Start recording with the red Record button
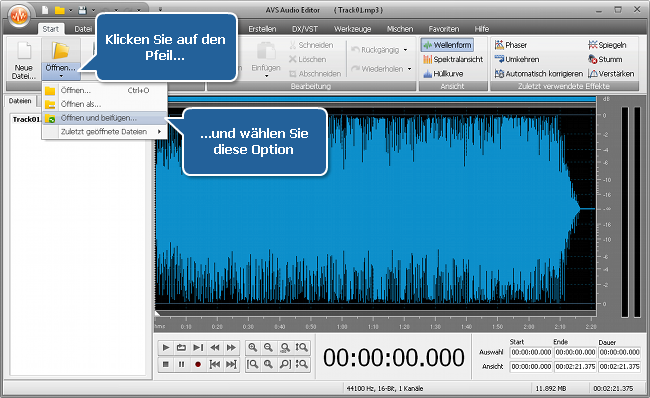650x398 pixels. [x=198, y=364]
